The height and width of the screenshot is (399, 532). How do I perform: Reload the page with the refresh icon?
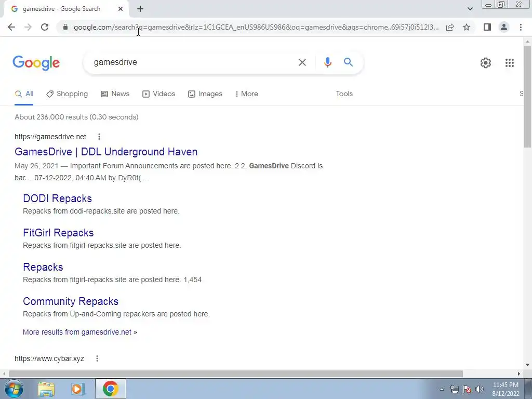45,27
